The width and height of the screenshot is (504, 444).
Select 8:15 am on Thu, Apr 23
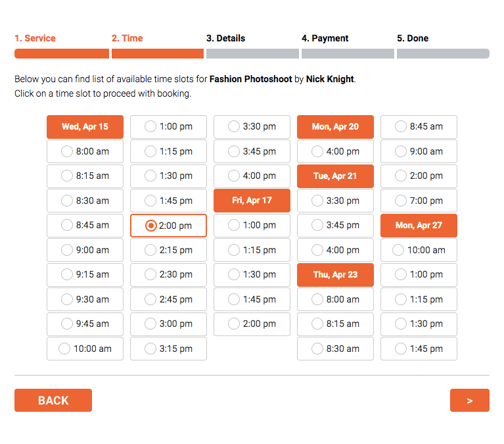pyautogui.click(x=335, y=324)
